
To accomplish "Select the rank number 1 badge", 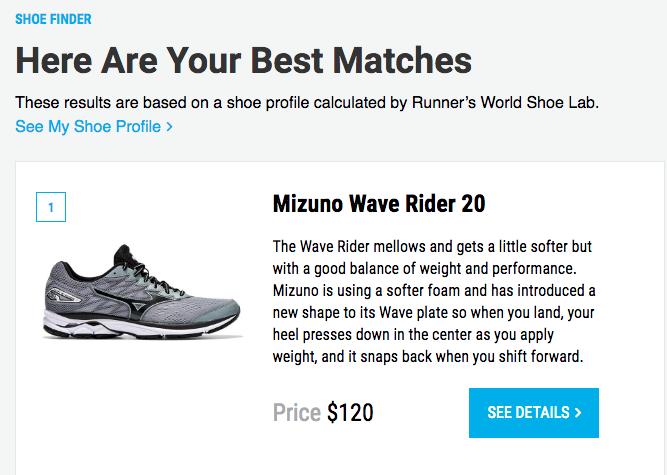I will pyautogui.click(x=50, y=208).
